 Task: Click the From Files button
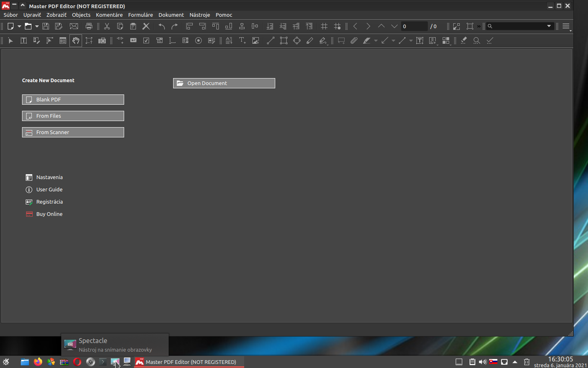(x=73, y=116)
